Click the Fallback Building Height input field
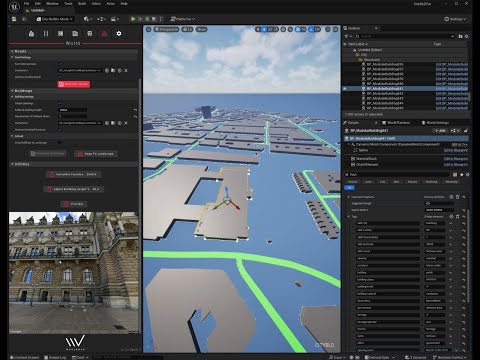 pos(73,110)
